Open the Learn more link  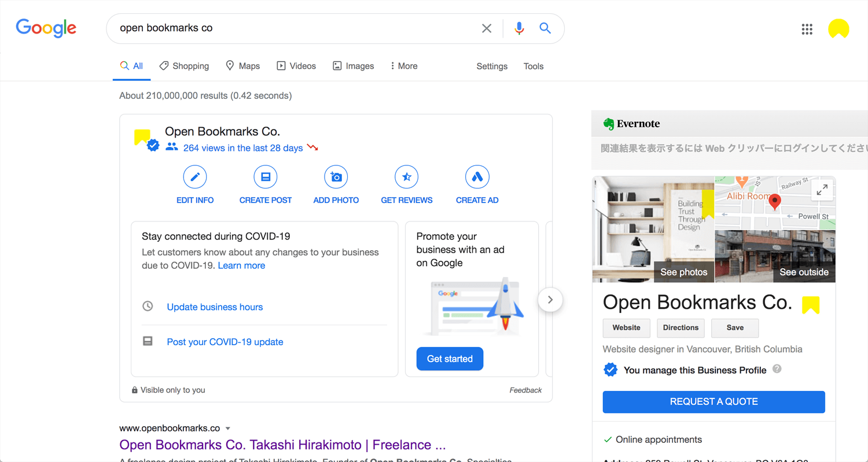241,265
